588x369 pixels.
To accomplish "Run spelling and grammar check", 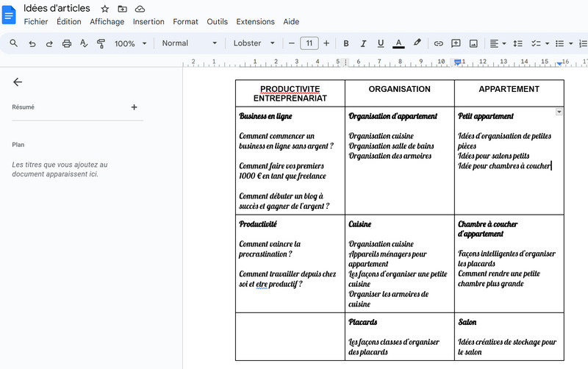I will [84, 43].
